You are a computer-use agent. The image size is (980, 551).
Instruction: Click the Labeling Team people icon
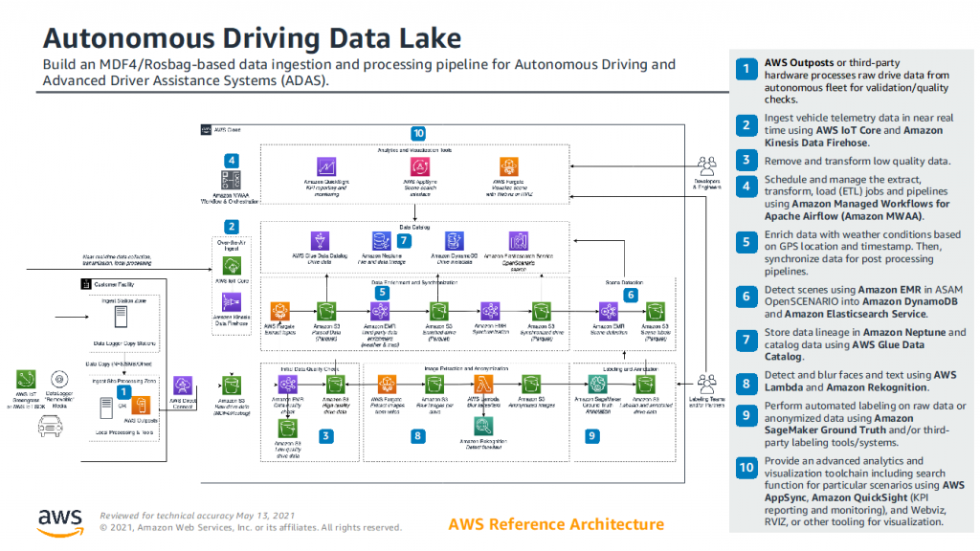tap(707, 384)
